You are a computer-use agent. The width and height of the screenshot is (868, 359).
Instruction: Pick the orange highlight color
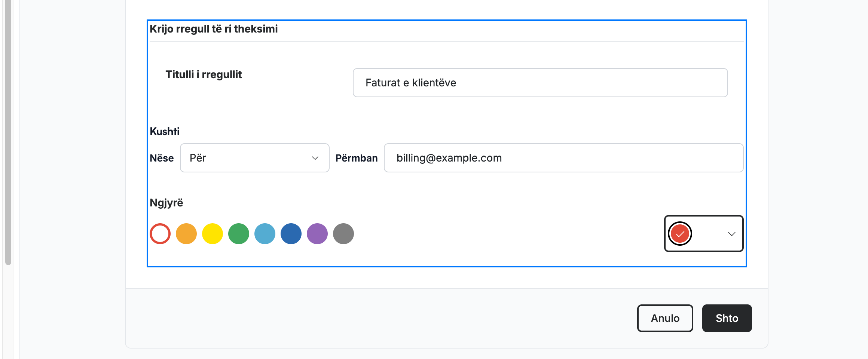click(x=186, y=234)
